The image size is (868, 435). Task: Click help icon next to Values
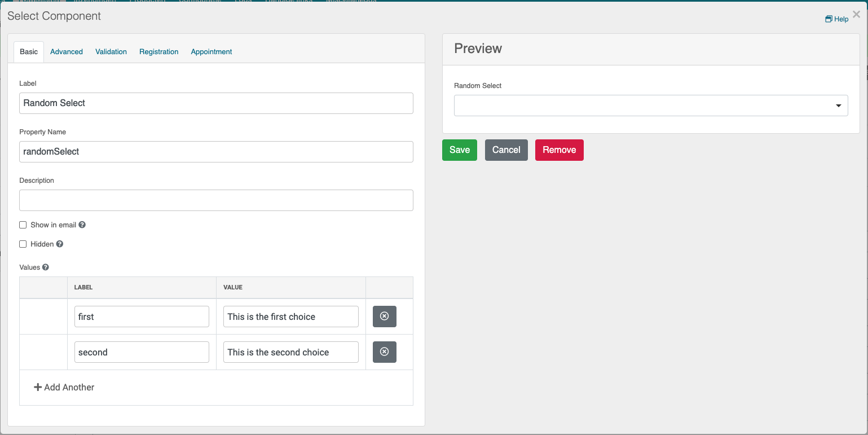click(x=46, y=267)
